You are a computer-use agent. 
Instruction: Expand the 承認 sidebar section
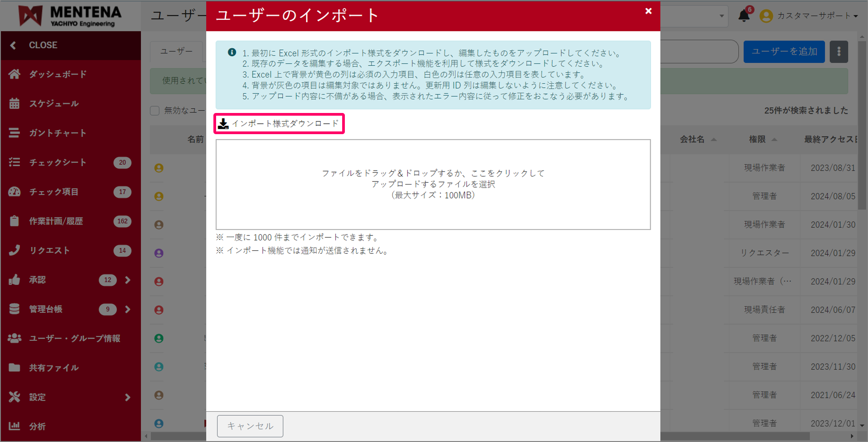127,280
